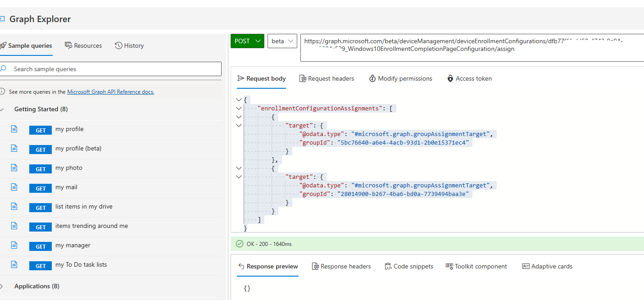This screenshot has width=644, height=300.
Task: Switch to the Request headers tab
Action: pos(327,78)
